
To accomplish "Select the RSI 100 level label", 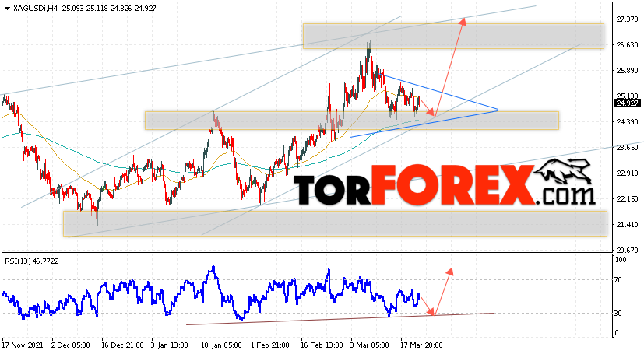I will 620,260.
